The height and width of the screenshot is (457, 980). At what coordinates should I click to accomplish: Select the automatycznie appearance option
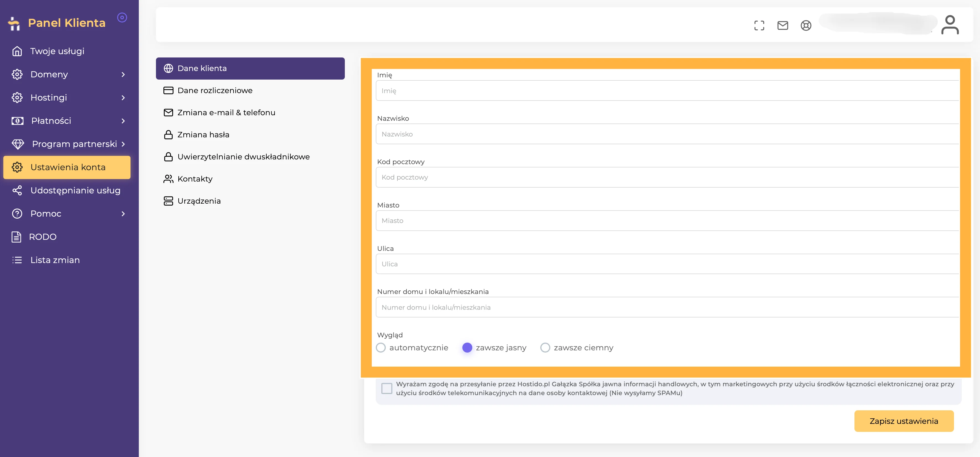(x=381, y=348)
